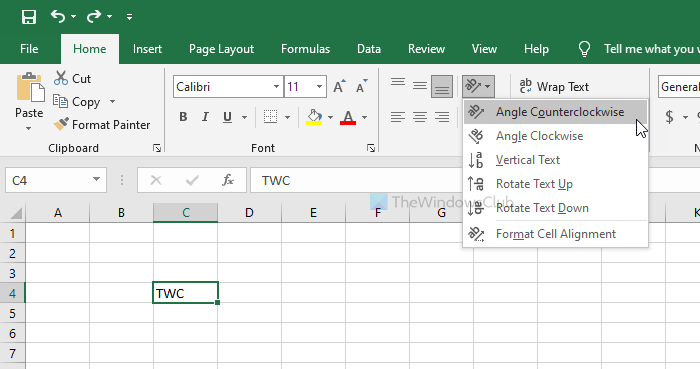Choose Angle Clockwise menu item
The width and height of the screenshot is (700, 369).
555,136
